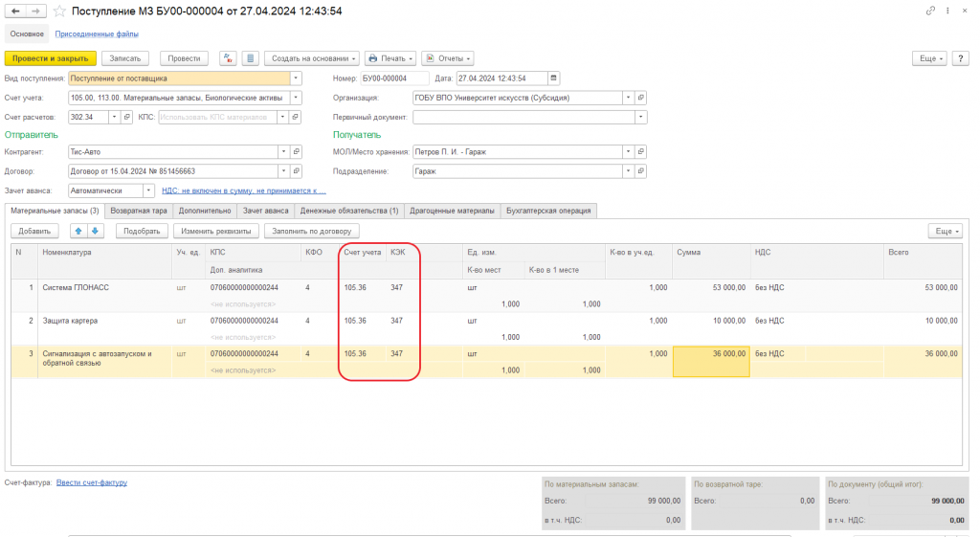Screen dimensions: 980x537
Task: Click the Провести и закрыть button
Action: pyautogui.click(x=51, y=58)
